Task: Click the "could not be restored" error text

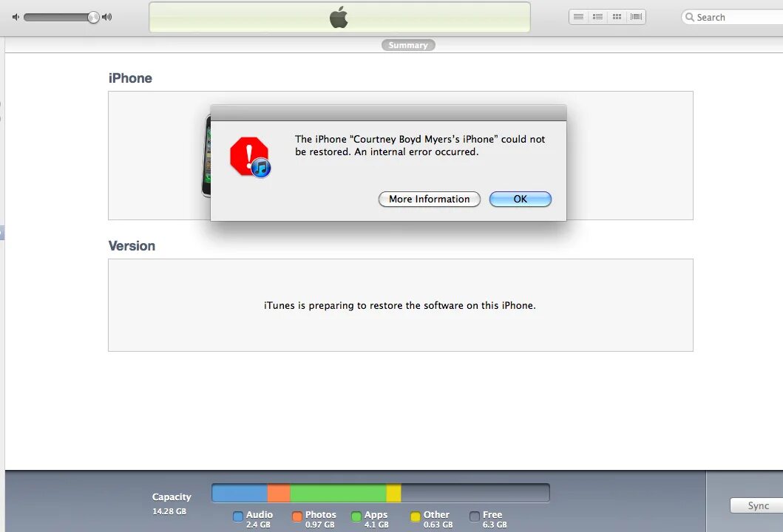Action: pyautogui.click(x=420, y=146)
